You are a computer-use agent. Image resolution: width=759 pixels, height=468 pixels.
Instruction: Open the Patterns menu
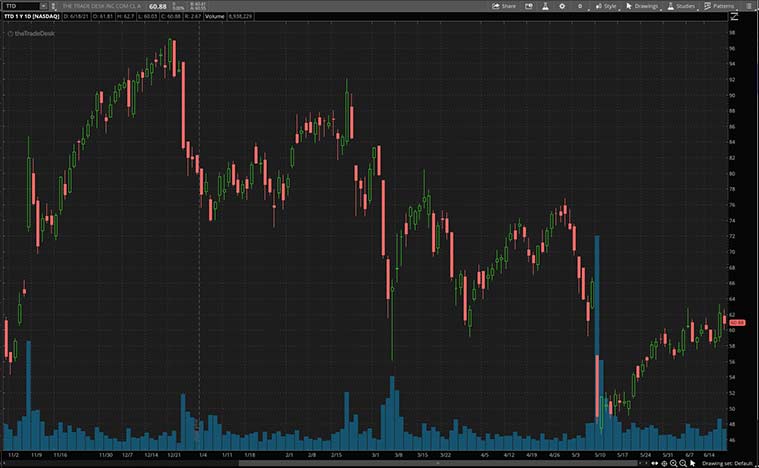[719, 6]
